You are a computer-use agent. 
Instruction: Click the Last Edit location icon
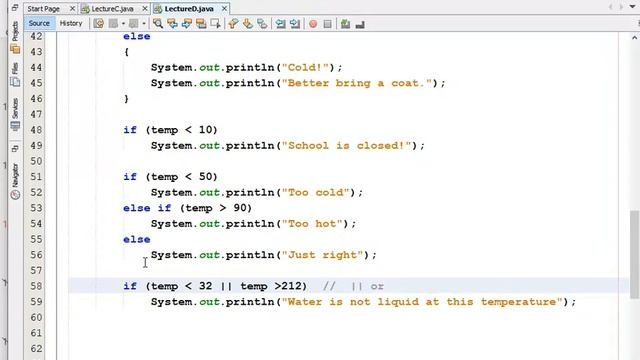point(98,24)
